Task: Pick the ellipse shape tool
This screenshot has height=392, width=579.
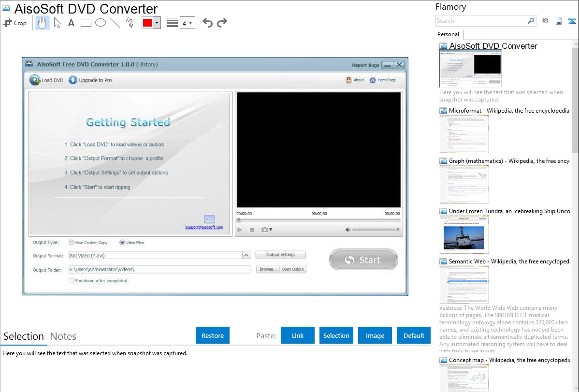Action: 101,23
